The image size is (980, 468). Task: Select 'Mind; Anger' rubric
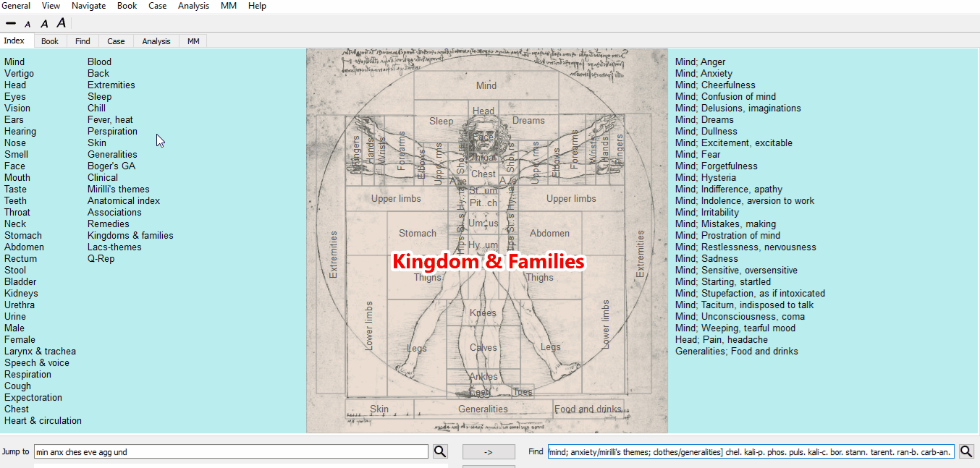pyautogui.click(x=700, y=62)
